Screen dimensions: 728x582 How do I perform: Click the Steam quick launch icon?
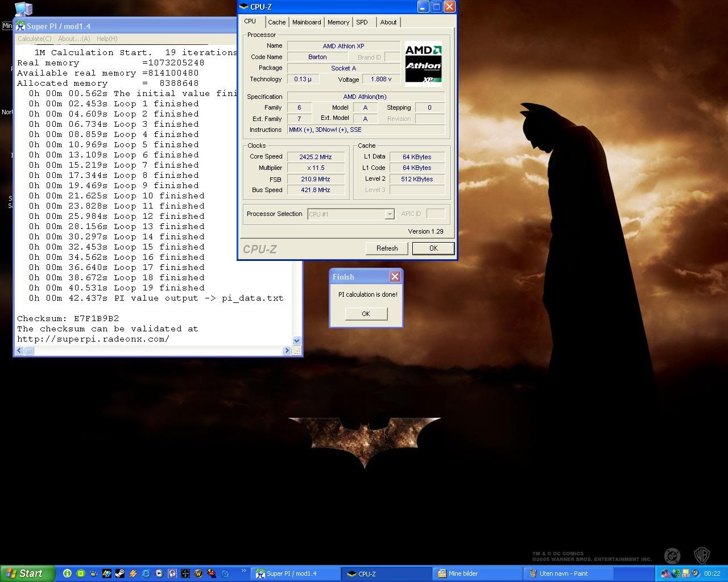120,573
